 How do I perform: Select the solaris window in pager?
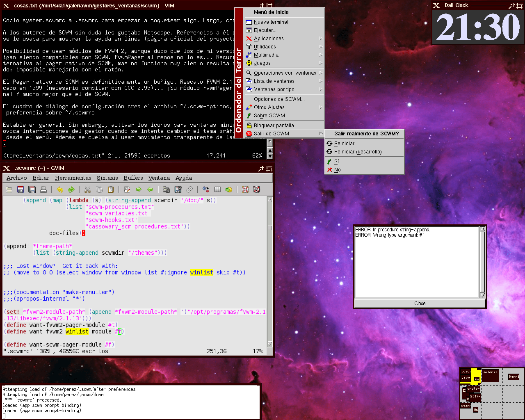coord(490,375)
